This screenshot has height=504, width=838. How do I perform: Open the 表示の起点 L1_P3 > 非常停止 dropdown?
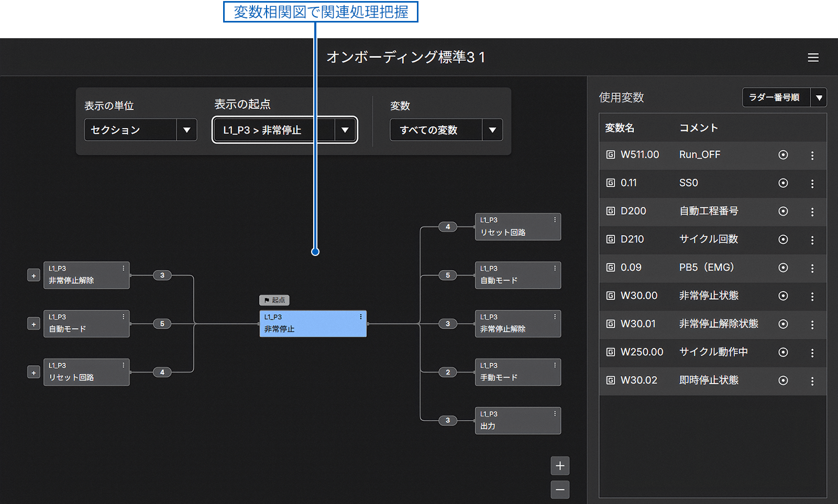click(285, 130)
